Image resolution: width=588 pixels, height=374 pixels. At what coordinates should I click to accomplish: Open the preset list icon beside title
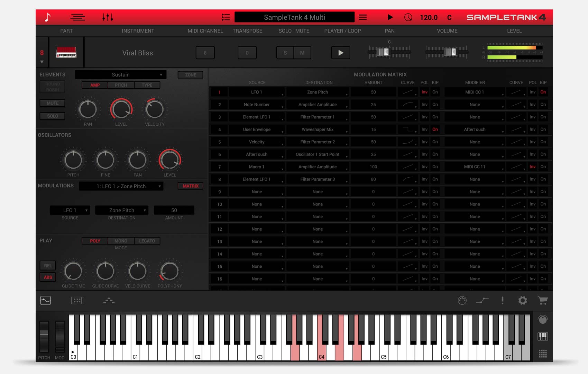click(226, 17)
